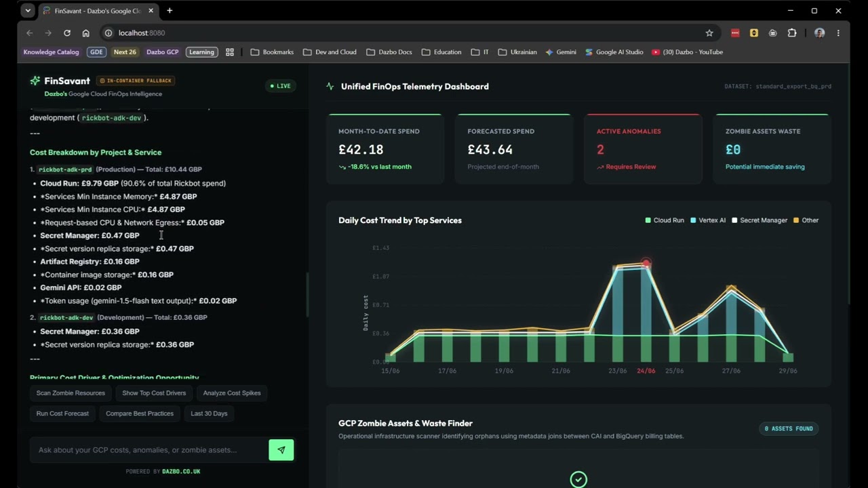Click the FinSavant sparkle logo
The height and width of the screenshot is (488, 868).
tap(35, 81)
